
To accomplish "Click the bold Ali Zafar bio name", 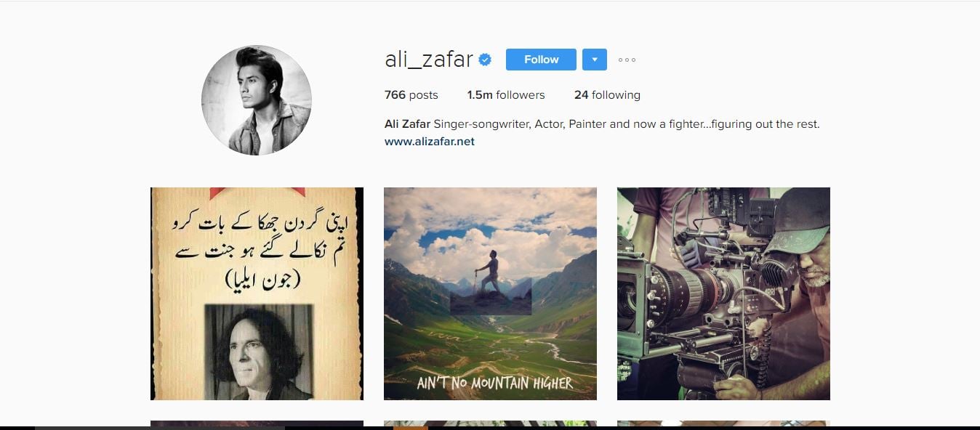I will click(x=402, y=124).
